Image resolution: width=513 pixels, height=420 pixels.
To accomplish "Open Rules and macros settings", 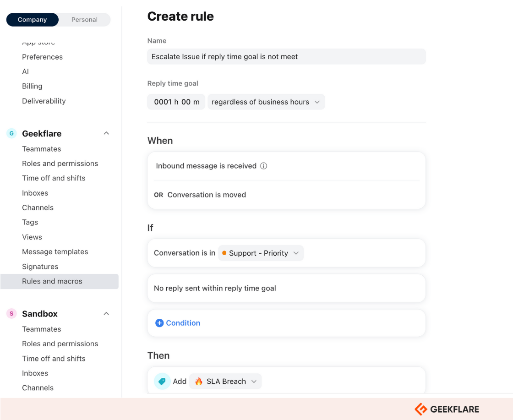I will click(x=52, y=281).
